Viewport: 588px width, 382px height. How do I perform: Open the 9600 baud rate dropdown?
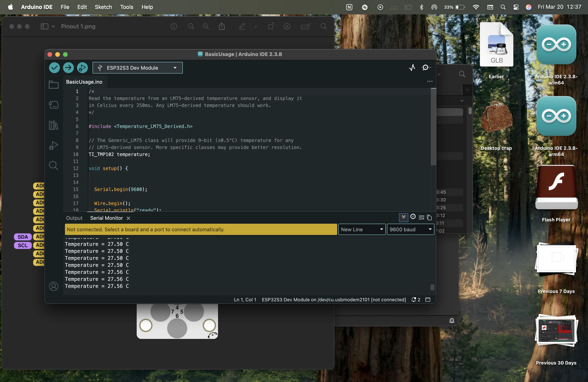(411, 230)
